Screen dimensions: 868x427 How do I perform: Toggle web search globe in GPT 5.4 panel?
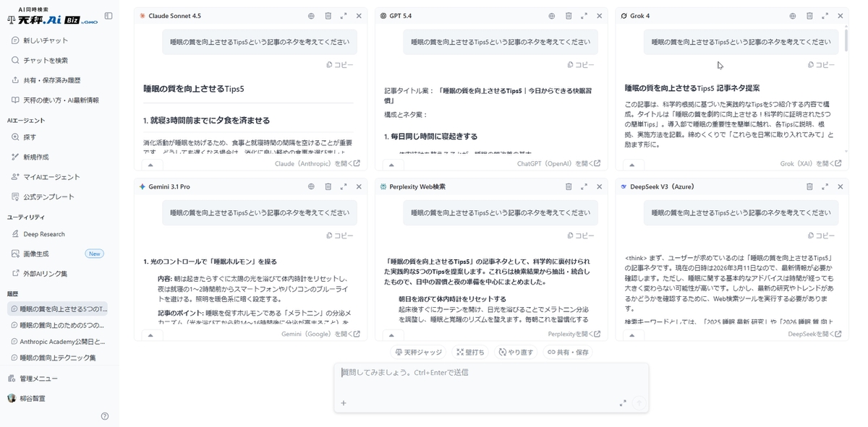coord(552,16)
